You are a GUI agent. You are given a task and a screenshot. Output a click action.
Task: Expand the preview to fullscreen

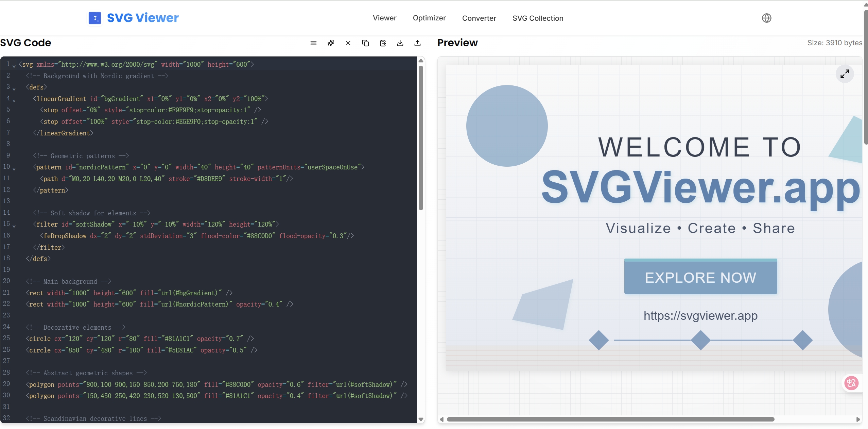point(845,74)
